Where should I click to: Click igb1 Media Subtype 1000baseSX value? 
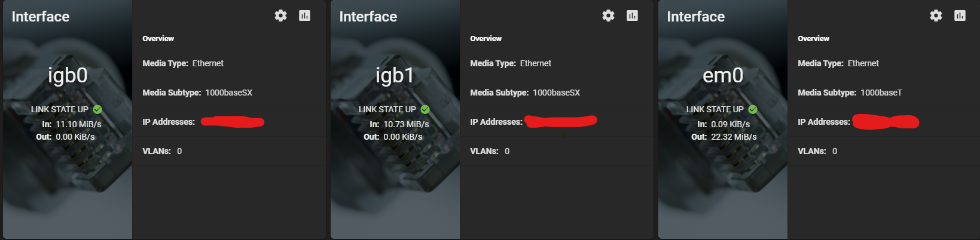(x=556, y=93)
